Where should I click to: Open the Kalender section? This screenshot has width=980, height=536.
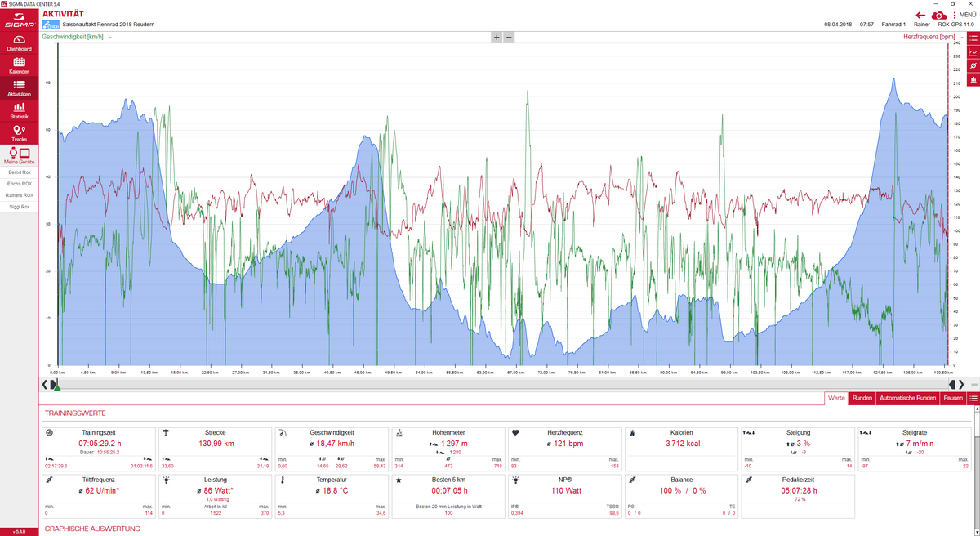coord(19,66)
